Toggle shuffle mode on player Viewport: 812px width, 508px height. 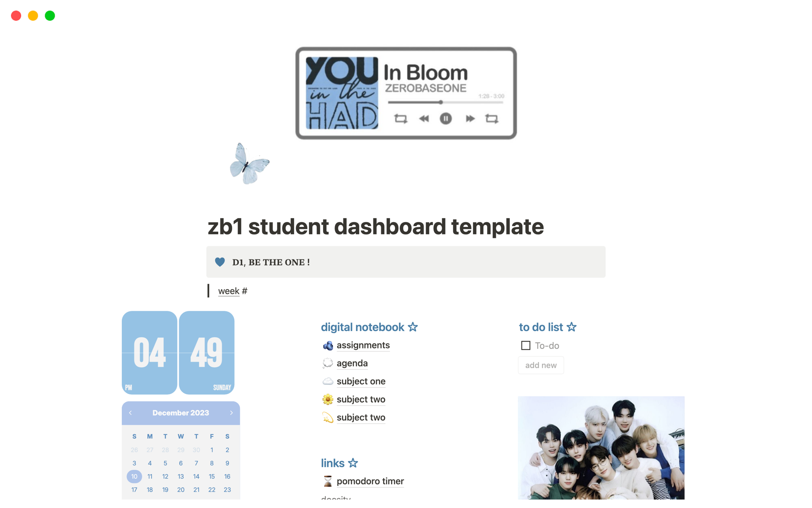[400, 117]
